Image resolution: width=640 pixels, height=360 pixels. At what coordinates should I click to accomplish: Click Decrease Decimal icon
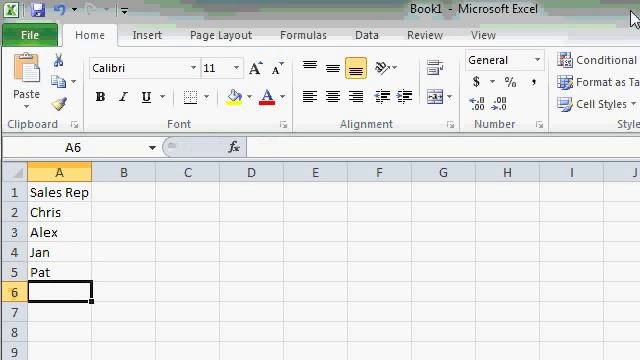click(x=499, y=104)
